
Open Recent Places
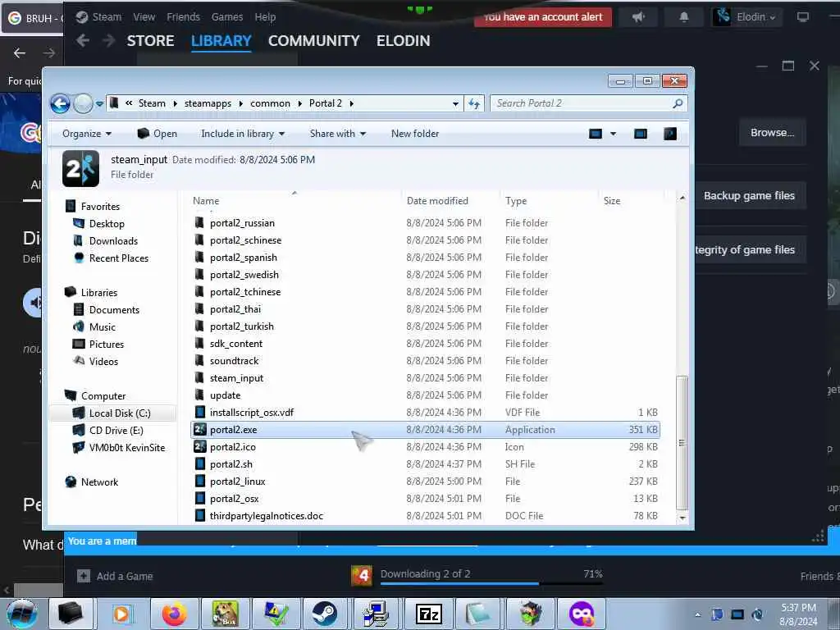pyautogui.click(x=118, y=258)
